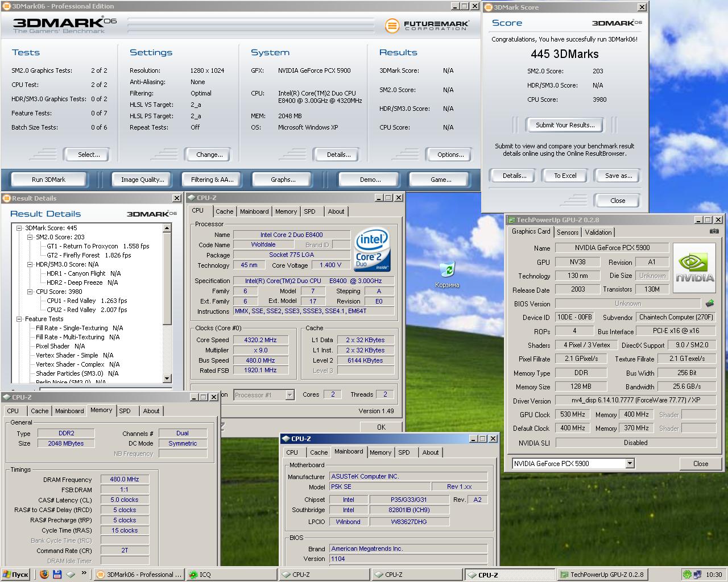Click the GPU-Z camera screenshot icon
728x582 pixels.
pos(714,231)
